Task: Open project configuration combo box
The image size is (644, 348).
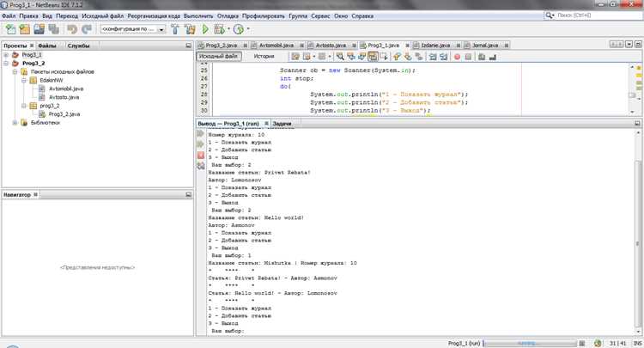Action: (133, 29)
